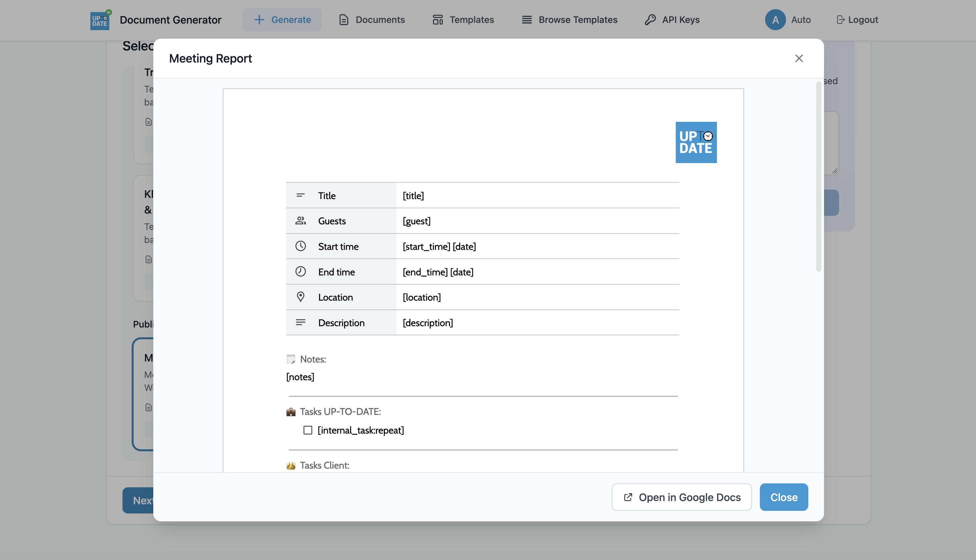This screenshot has height=560, width=976.
Task: Open the Generate tab in the top navigation
Action: point(282,20)
